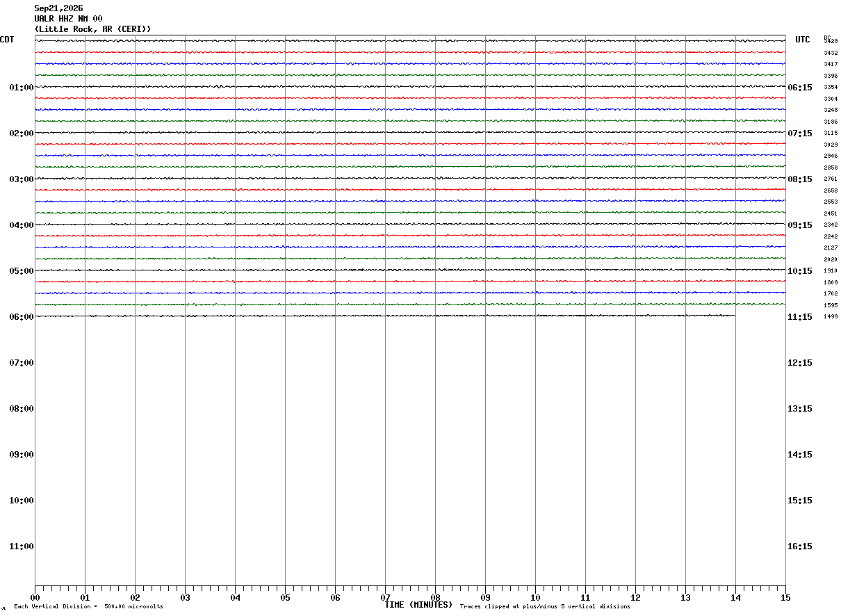This screenshot has height=616, width=841.
Task: Click the UTC timezone header label
Action: click(x=803, y=40)
